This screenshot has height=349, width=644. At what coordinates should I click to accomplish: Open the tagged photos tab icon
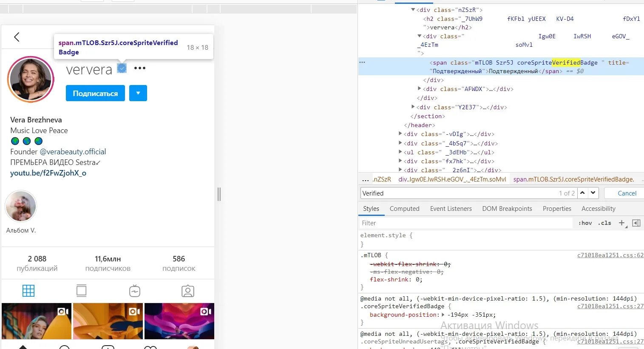(x=188, y=291)
